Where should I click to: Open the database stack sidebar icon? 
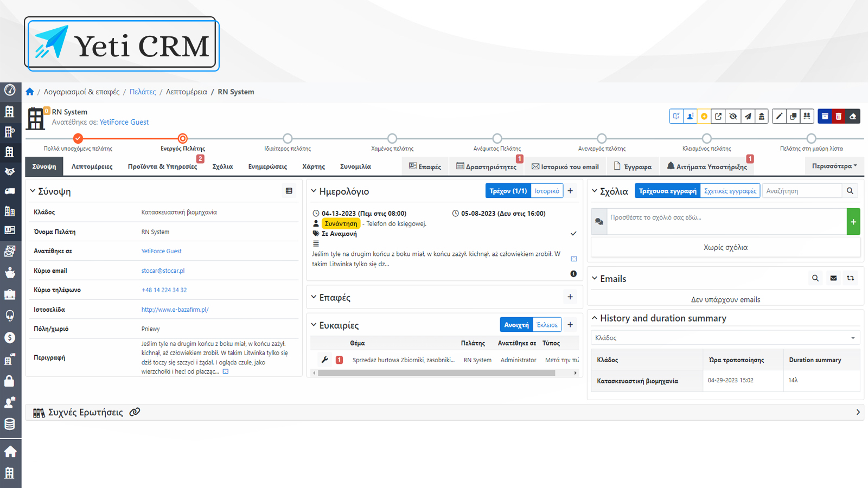[10, 424]
